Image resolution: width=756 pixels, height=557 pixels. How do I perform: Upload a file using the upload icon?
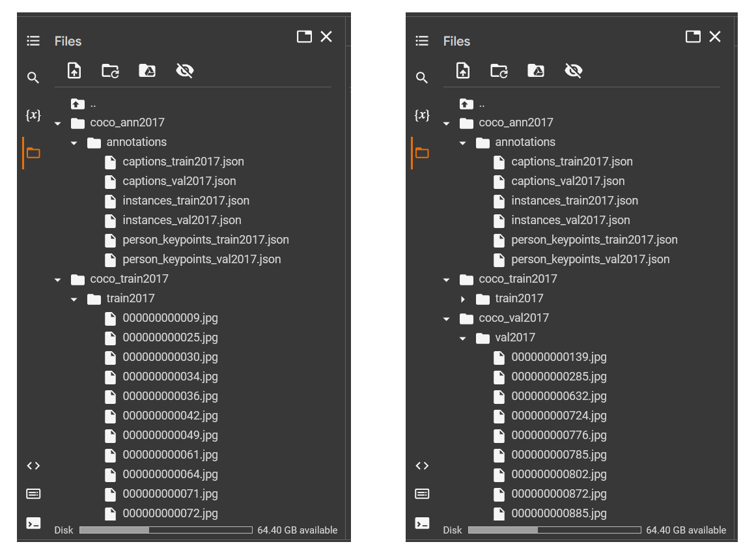74,70
